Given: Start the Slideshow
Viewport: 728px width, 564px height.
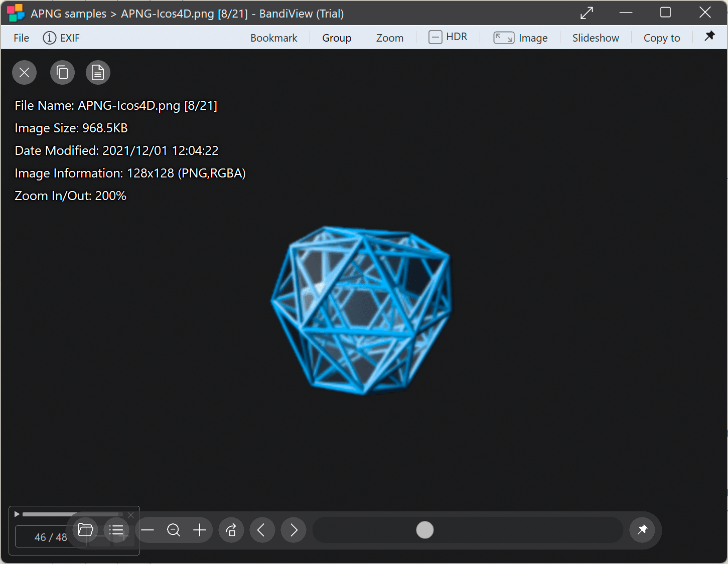Looking at the screenshot, I should 595,38.
